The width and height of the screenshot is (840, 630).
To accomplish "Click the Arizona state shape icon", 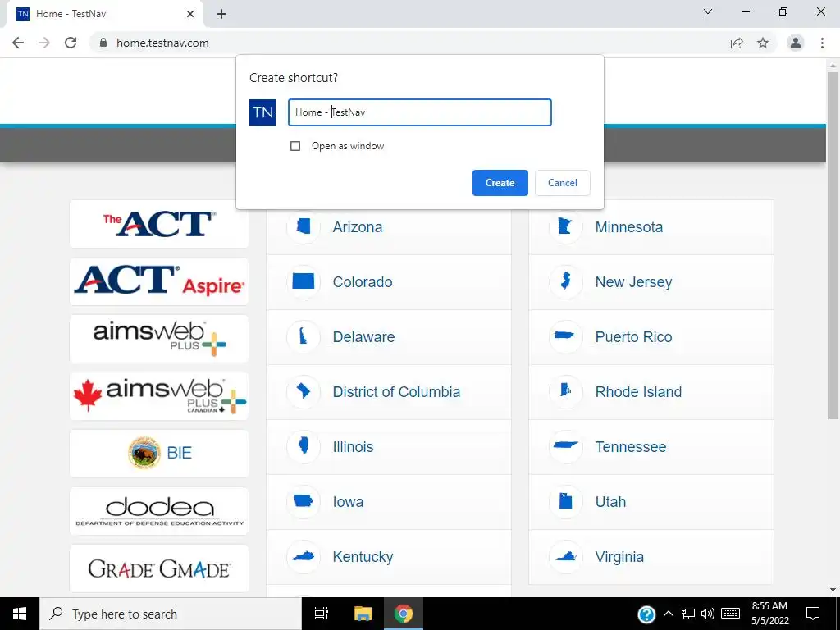I will point(304,227).
